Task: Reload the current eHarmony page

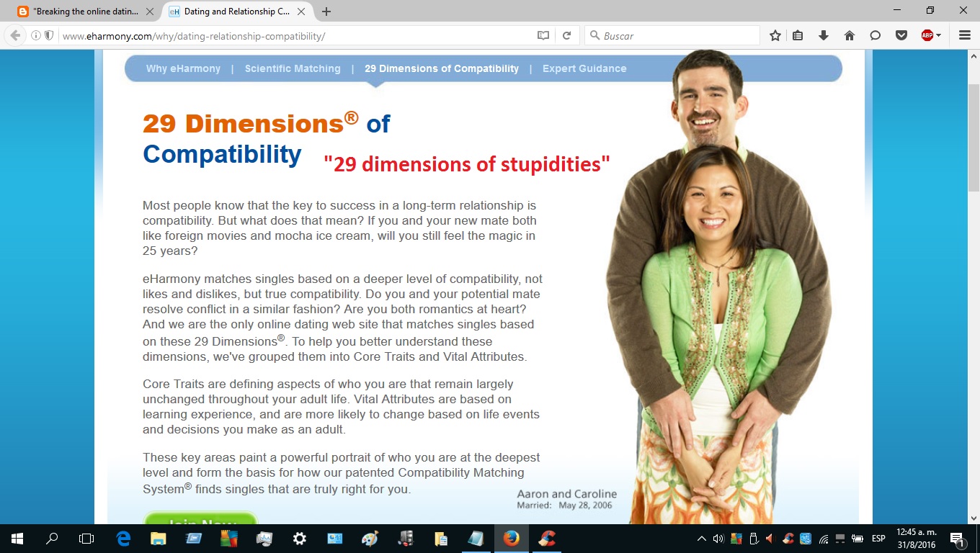Action: coord(567,35)
